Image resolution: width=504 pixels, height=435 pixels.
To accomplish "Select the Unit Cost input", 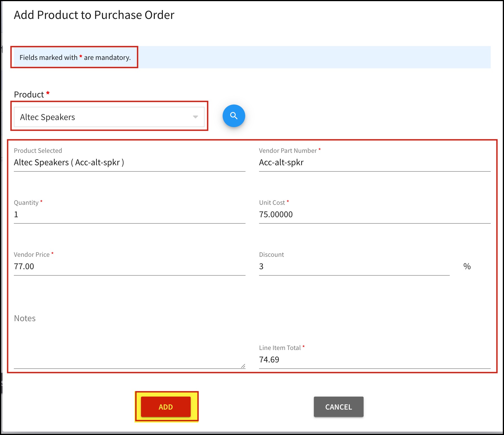I will [375, 214].
